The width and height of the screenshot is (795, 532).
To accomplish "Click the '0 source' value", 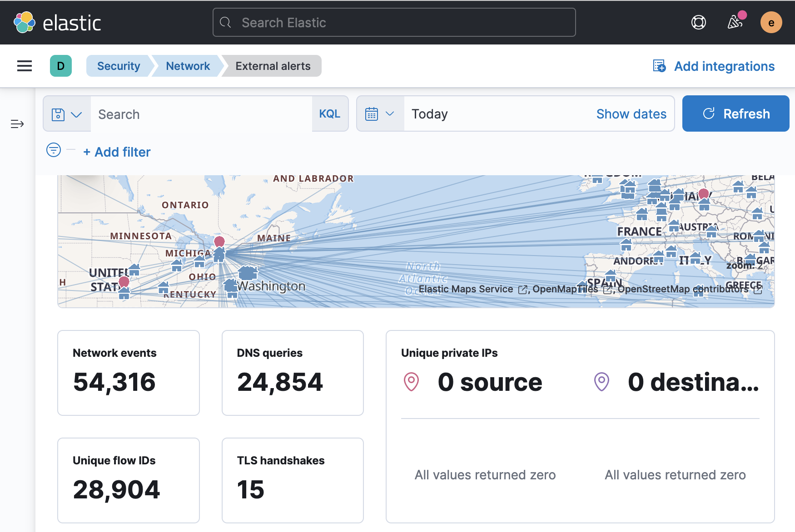I will (490, 382).
